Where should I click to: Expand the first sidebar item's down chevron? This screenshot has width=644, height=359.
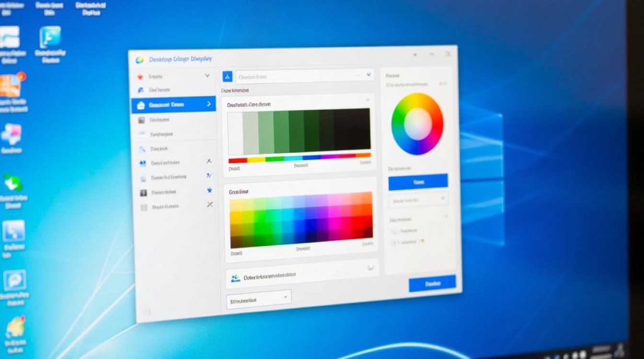point(207,76)
